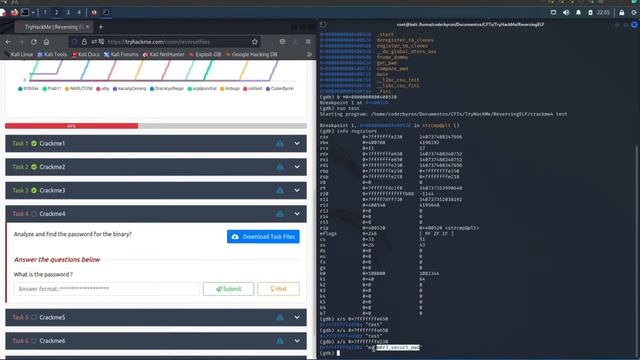This screenshot has width=640, height=360.
Task: Click the Task 3 Crackme3 report icon
Action: [280, 190]
